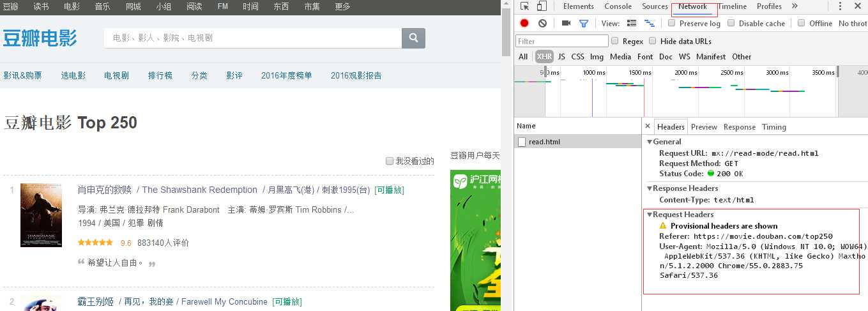Open the 2016年度榜单 link
Image resolution: width=868 pixels, height=311 pixels.
click(x=287, y=75)
